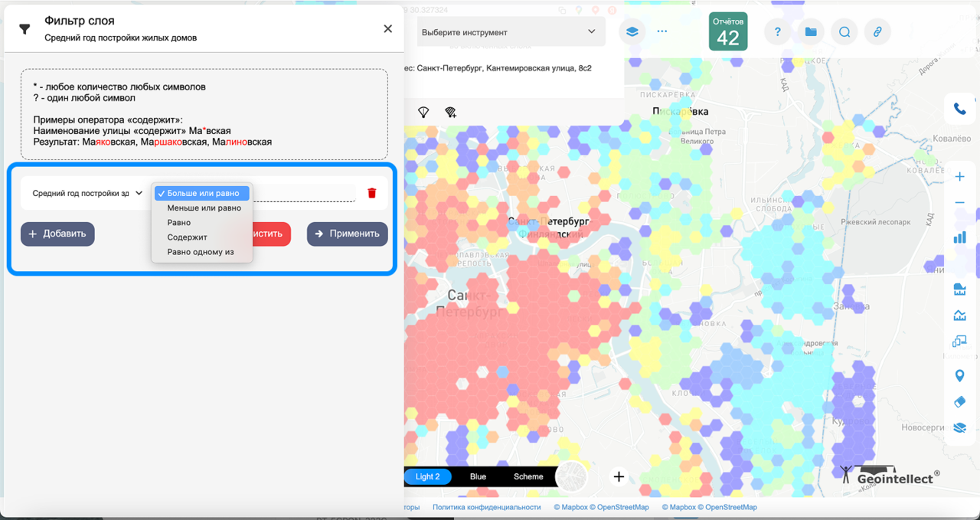Zoom in the map with plus icon

[959, 177]
